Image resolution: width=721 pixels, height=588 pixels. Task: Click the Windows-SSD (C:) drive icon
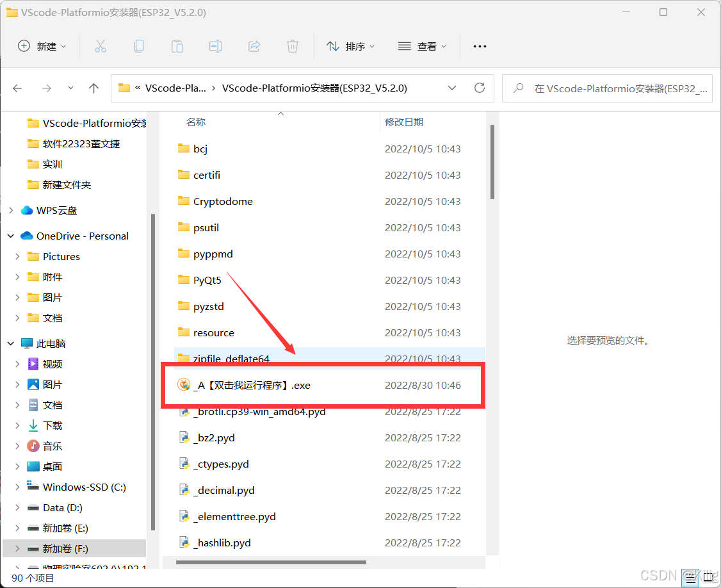click(33, 486)
